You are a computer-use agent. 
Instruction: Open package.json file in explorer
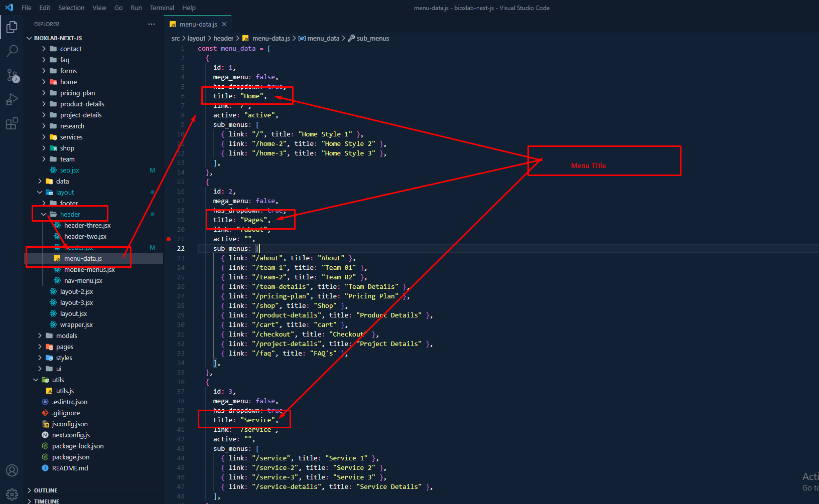coord(71,457)
